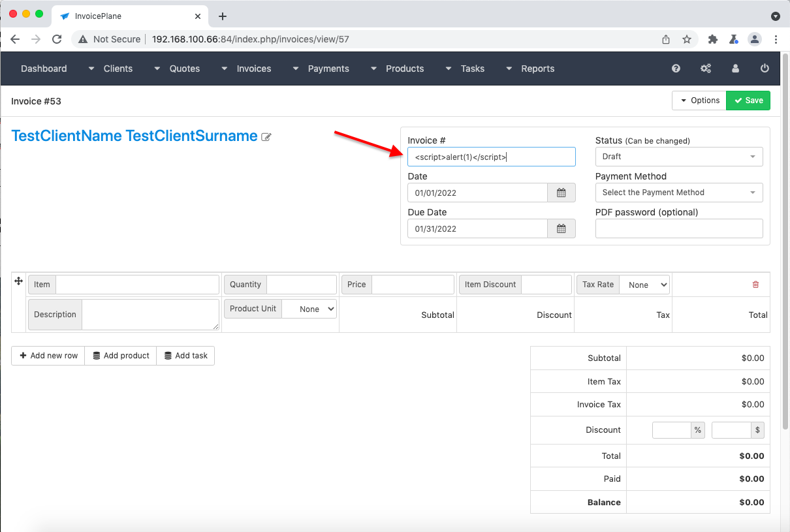This screenshot has width=790, height=532.
Task: Open Chrome three-dot menu
Action: pos(776,39)
